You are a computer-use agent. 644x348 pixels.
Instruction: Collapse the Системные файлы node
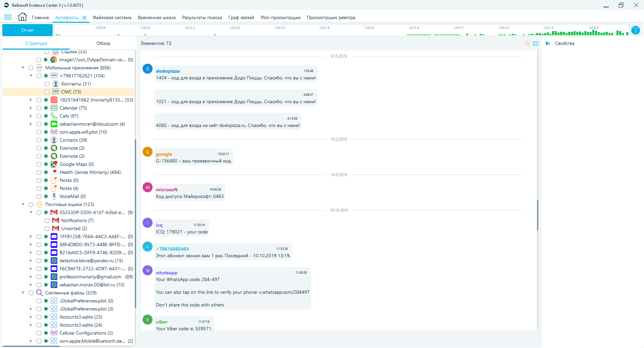coord(23,293)
